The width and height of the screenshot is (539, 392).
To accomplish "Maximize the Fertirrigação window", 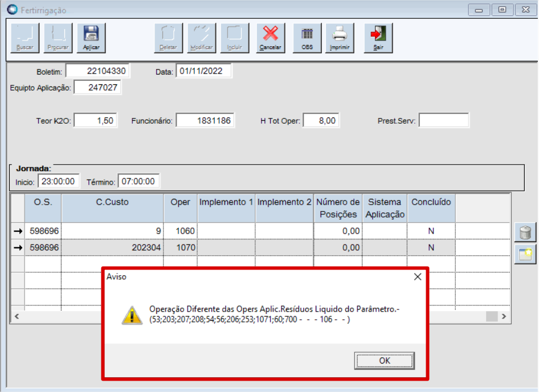I will point(502,10).
